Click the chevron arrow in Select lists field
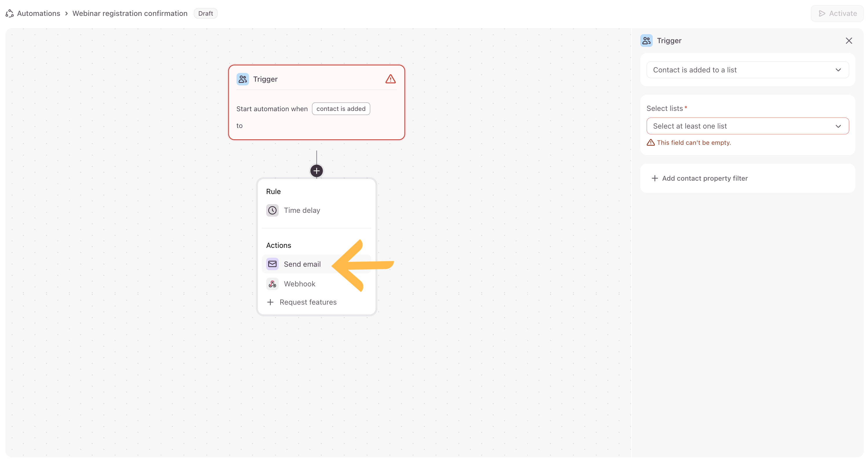Image resolution: width=868 pixels, height=461 pixels. (x=838, y=126)
